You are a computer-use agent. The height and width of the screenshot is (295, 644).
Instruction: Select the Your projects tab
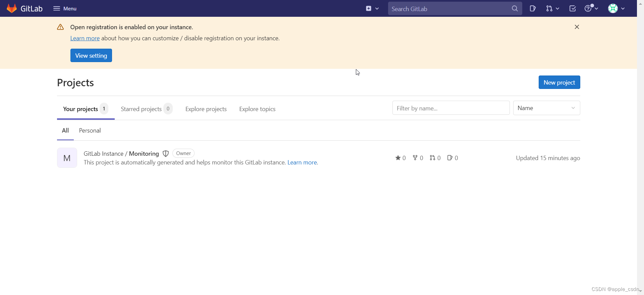coord(86,109)
